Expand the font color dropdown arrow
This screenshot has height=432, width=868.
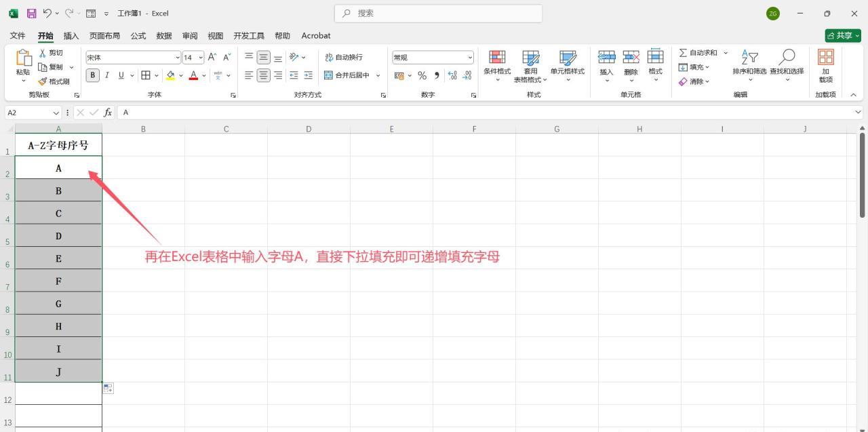point(204,75)
